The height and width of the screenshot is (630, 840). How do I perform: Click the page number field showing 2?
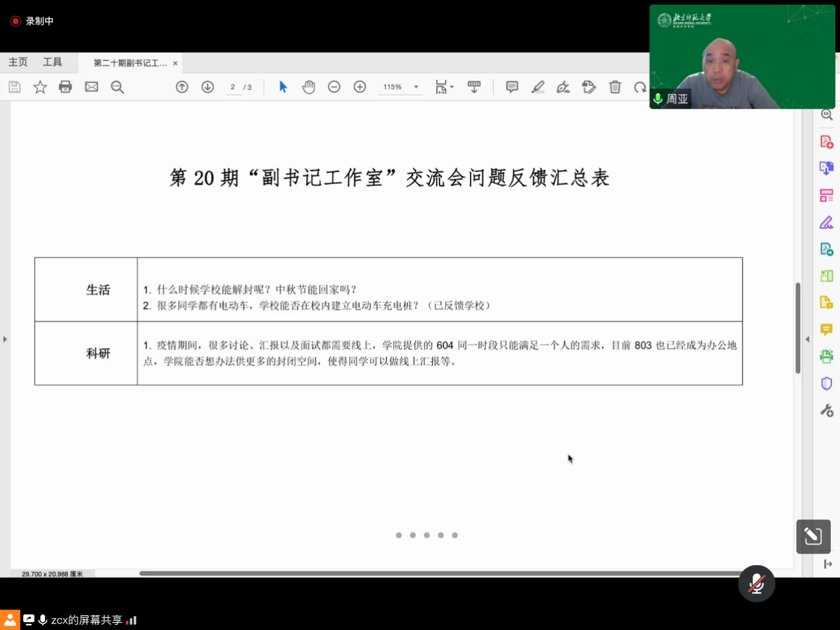(233, 87)
